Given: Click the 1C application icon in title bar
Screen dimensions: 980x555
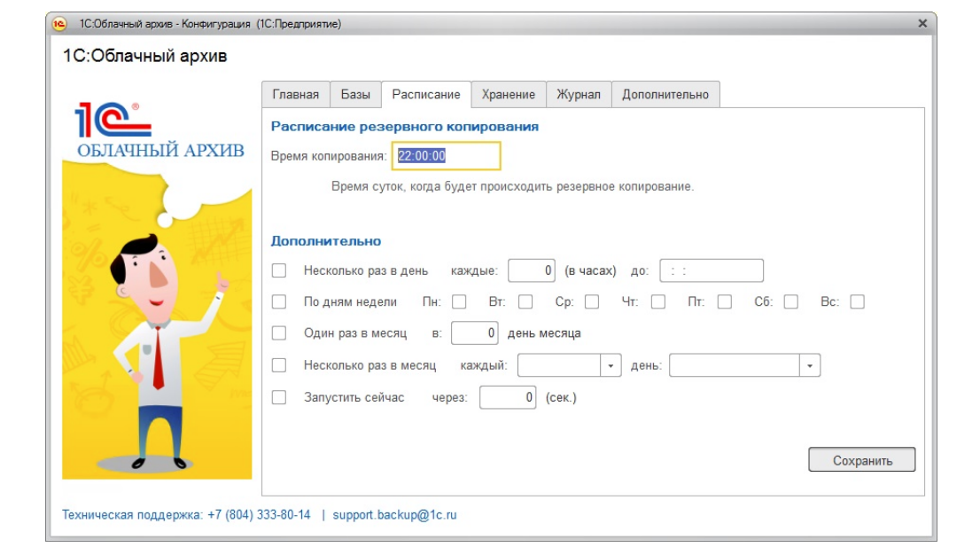Looking at the screenshot, I should pos(58,24).
